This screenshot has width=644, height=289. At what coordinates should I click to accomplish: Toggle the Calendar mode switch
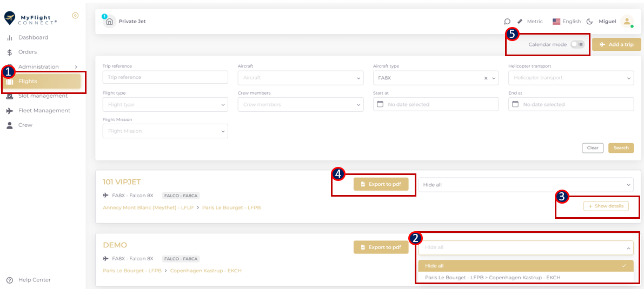click(577, 44)
